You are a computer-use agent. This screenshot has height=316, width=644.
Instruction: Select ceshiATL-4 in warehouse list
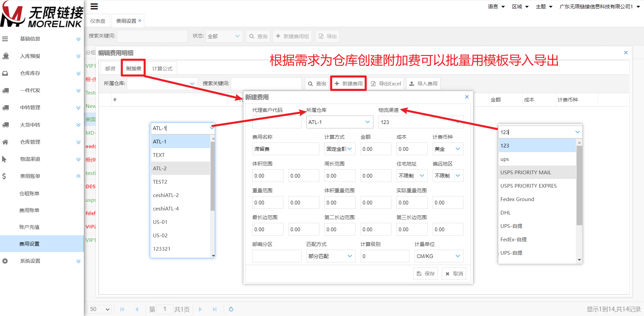click(x=180, y=209)
